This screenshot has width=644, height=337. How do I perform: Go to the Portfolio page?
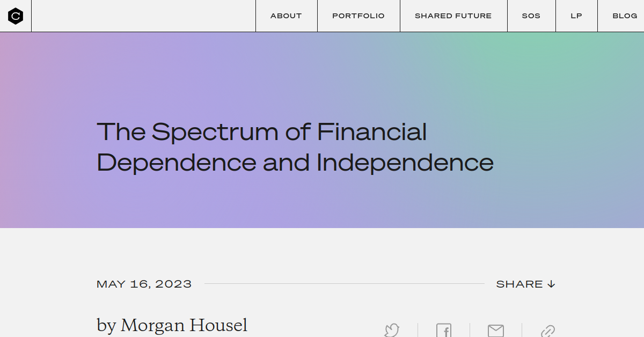(x=358, y=16)
